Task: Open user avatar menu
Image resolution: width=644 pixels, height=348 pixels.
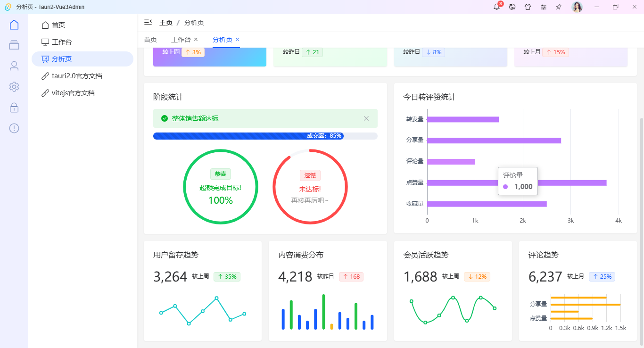Action: (x=577, y=7)
